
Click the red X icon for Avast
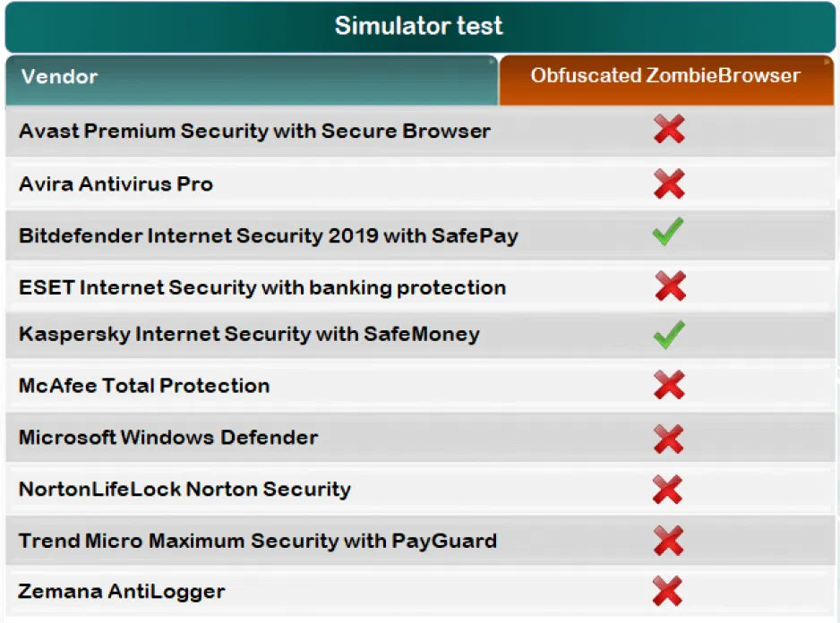tap(669, 131)
